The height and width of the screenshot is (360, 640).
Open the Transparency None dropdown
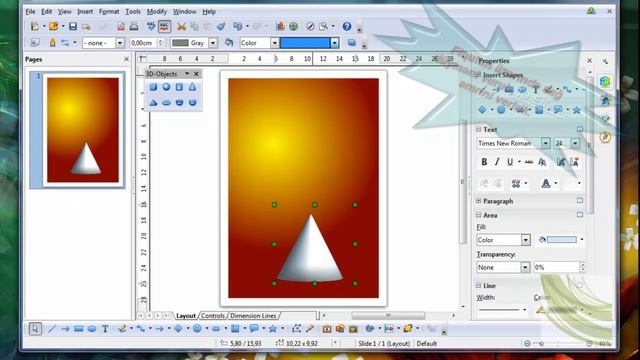pyautogui.click(x=525, y=267)
